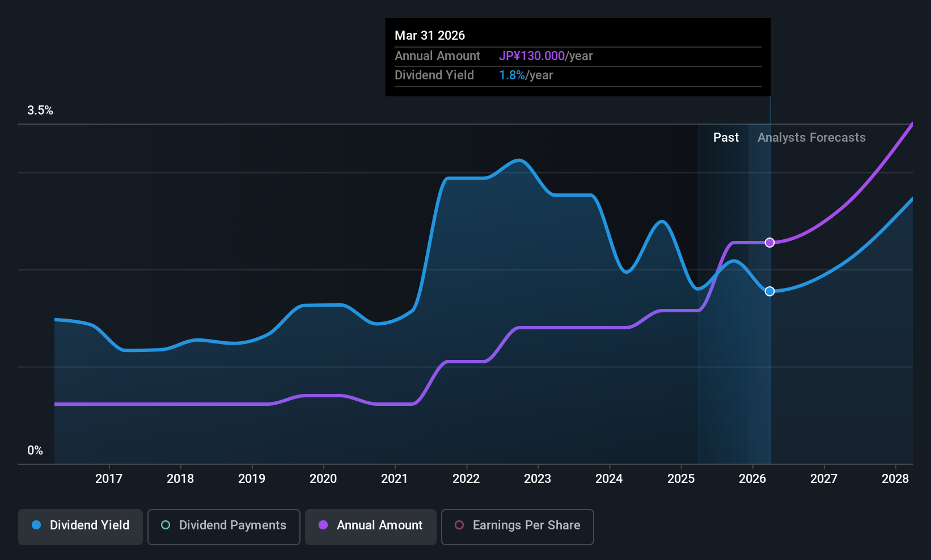Click the teal ring icon beside Dividend Payments

click(166, 525)
